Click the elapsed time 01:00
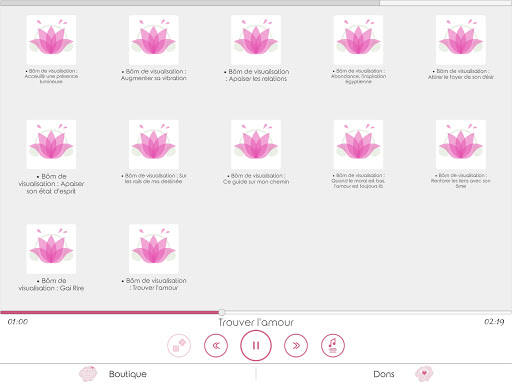512x384 pixels. click(18, 322)
